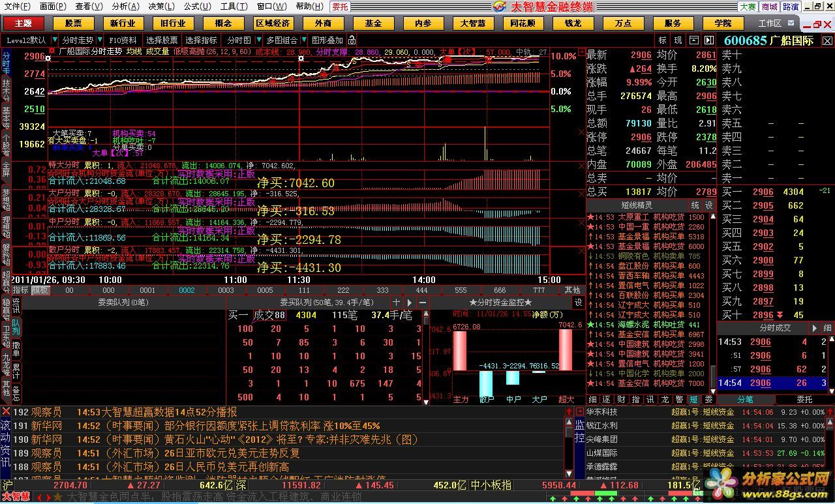Open the 工具(T) menu

click(x=233, y=7)
